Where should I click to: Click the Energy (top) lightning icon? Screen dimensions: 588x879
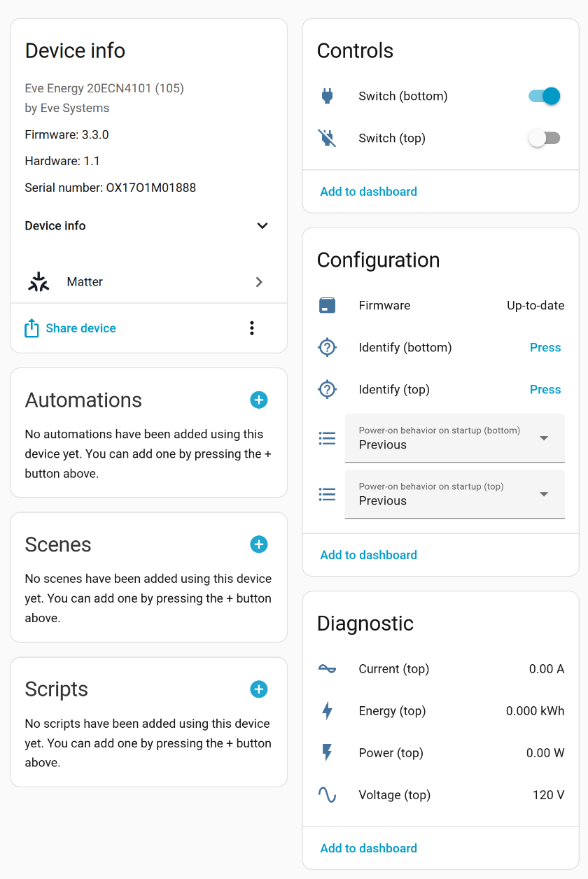[327, 711]
